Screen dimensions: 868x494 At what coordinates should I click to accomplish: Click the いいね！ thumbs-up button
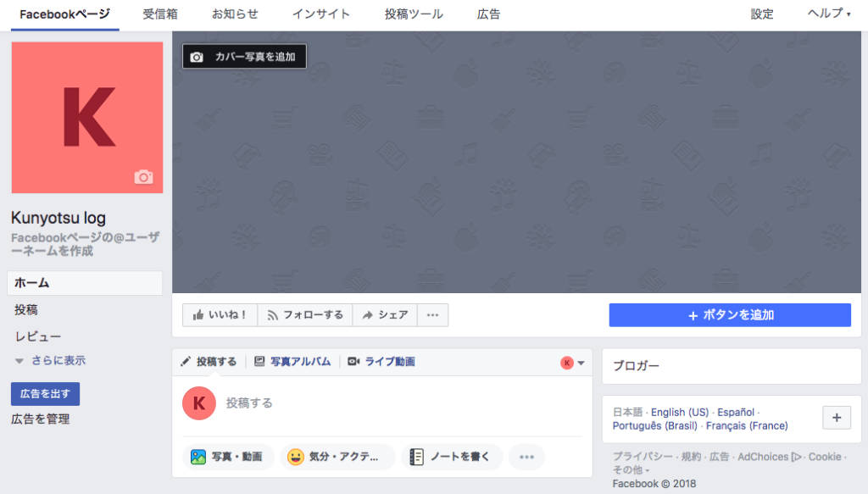pos(220,314)
